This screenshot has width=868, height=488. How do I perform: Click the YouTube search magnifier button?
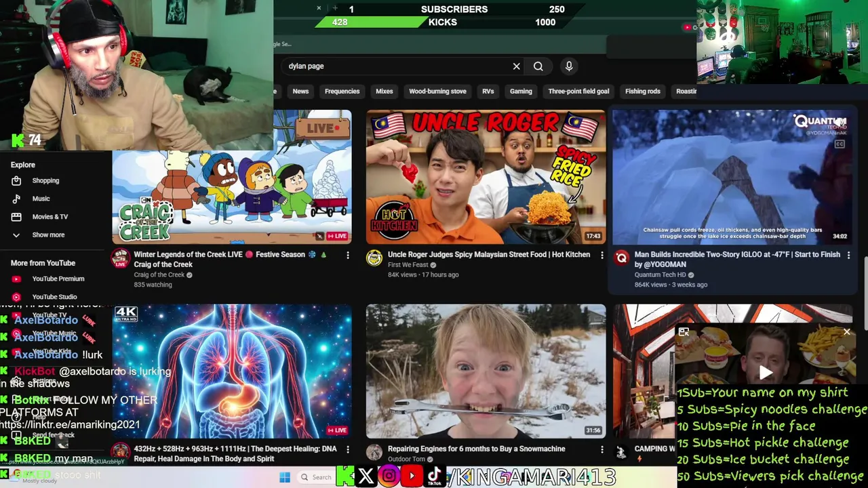point(538,66)
